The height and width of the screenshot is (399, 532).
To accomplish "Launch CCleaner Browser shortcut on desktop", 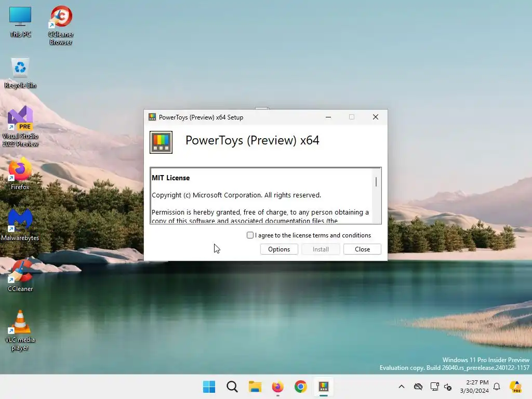I will pos(61,25).
